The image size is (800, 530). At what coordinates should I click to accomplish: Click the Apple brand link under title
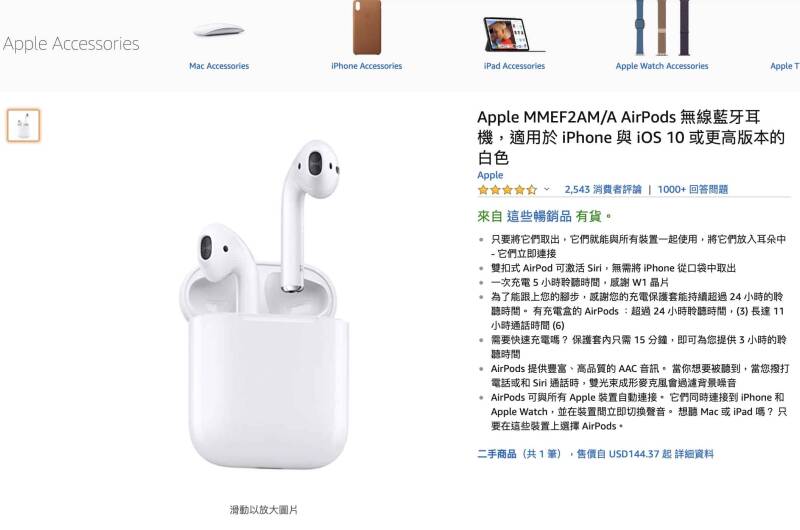[490, 175]
